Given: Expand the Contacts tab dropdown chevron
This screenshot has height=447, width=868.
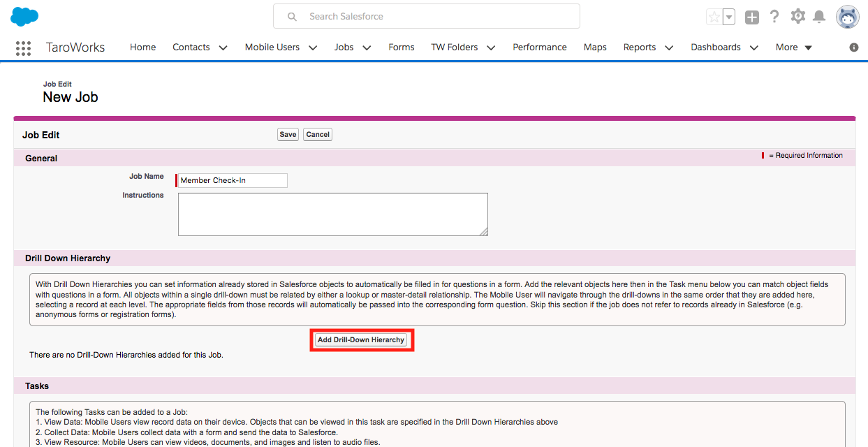Looking at the screenshot, I should point(223,47).
